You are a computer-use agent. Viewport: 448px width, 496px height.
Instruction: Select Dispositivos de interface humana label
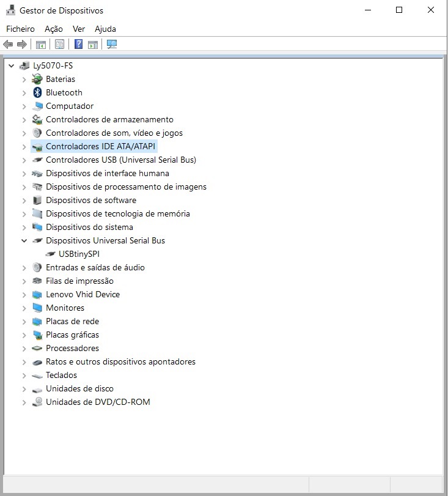coord(108,173)
